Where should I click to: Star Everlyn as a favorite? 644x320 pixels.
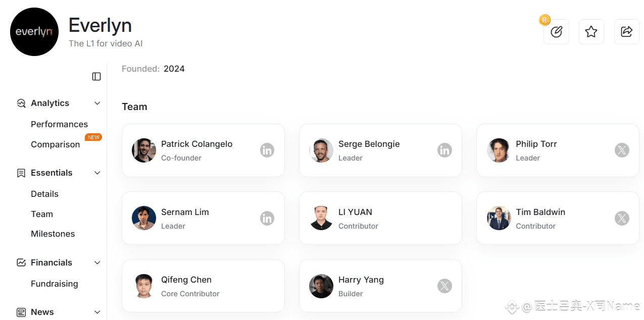click(591, 32)
